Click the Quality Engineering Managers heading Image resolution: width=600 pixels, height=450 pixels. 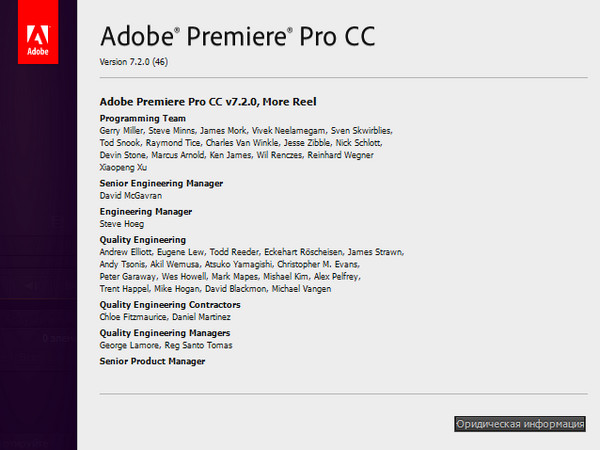coord(165,333)
